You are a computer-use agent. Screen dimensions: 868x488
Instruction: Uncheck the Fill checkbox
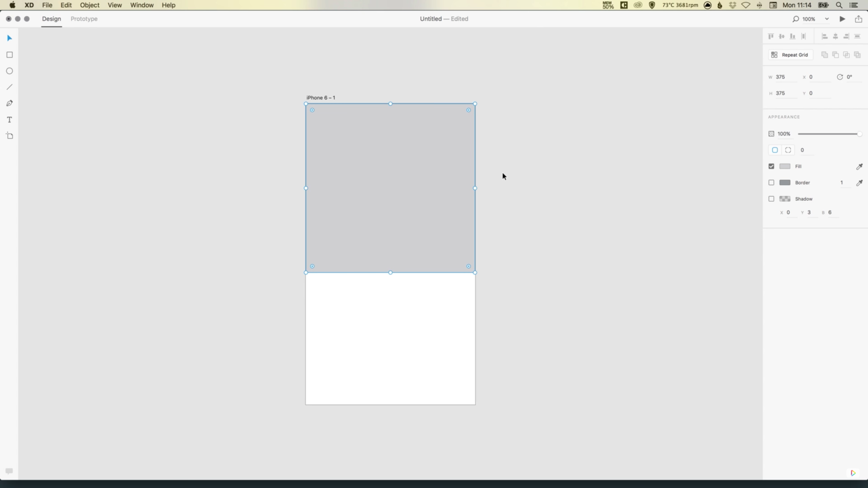[x=771, y=166]
